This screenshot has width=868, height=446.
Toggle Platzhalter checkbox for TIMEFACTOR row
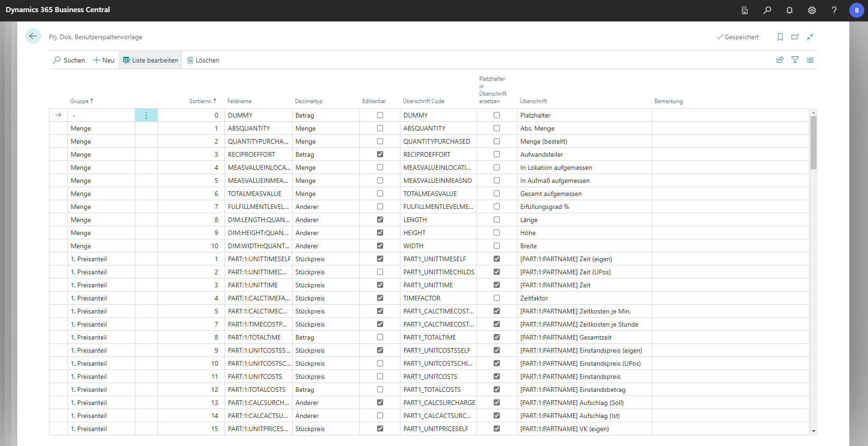point(497,298)
